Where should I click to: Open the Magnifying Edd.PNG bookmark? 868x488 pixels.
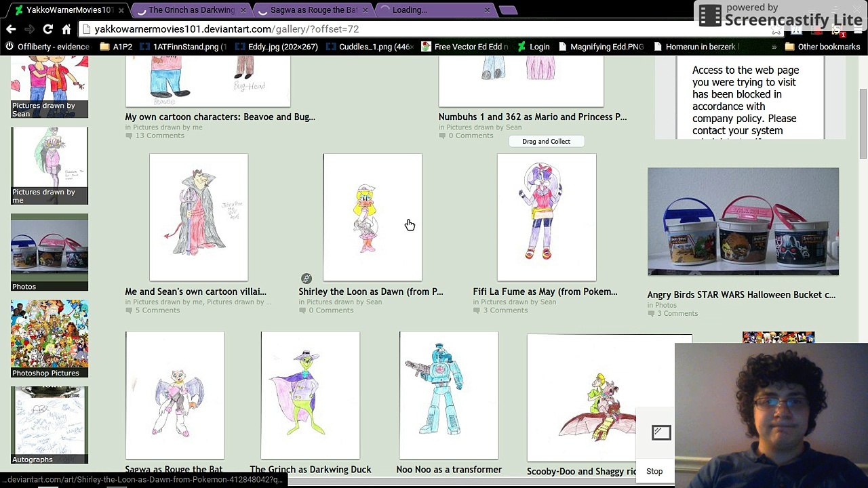[600, 47]
